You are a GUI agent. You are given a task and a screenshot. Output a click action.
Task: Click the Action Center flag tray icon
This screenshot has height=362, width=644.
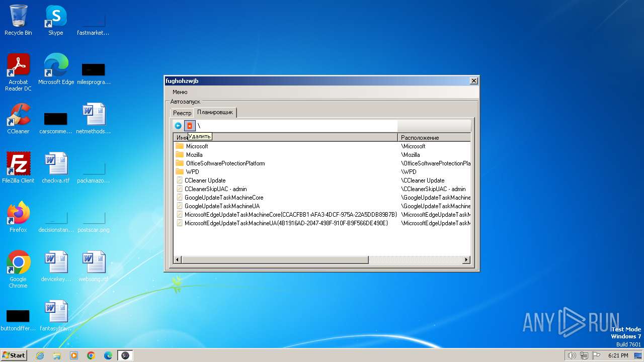[597, 355]
